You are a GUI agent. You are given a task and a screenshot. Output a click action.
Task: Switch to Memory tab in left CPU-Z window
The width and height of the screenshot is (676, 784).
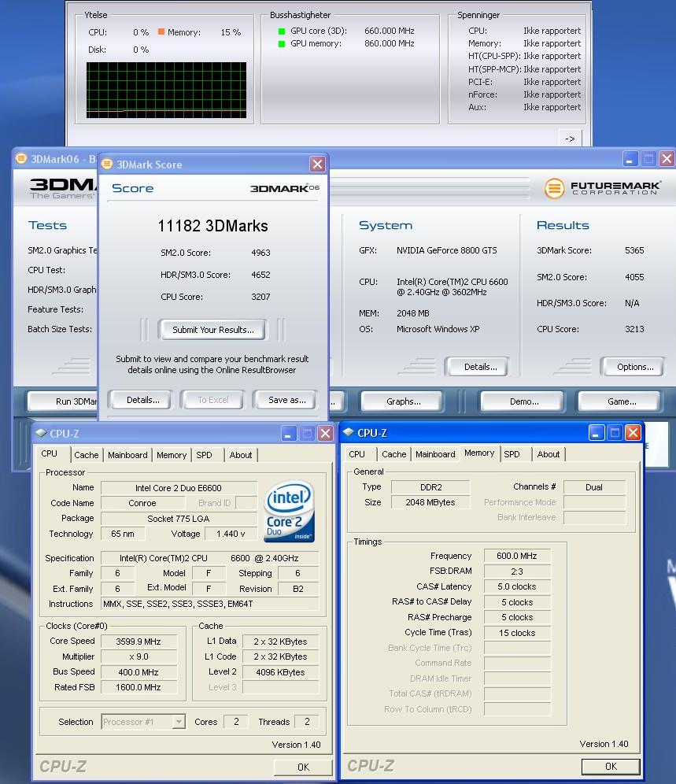click(x=172, y=455)
